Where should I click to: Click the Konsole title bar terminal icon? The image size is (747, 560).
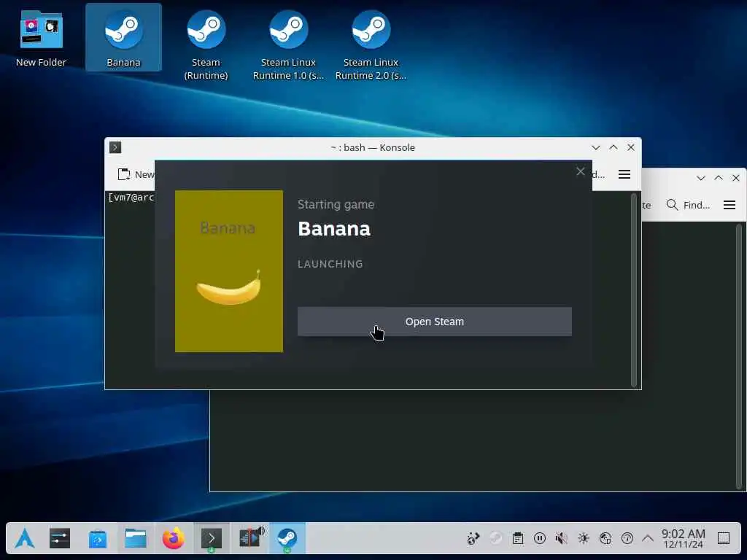[x=115, y=147]
